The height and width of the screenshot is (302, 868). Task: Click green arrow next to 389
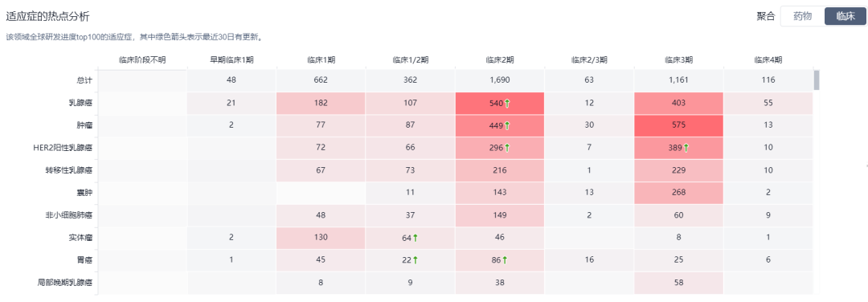[686, 148]
